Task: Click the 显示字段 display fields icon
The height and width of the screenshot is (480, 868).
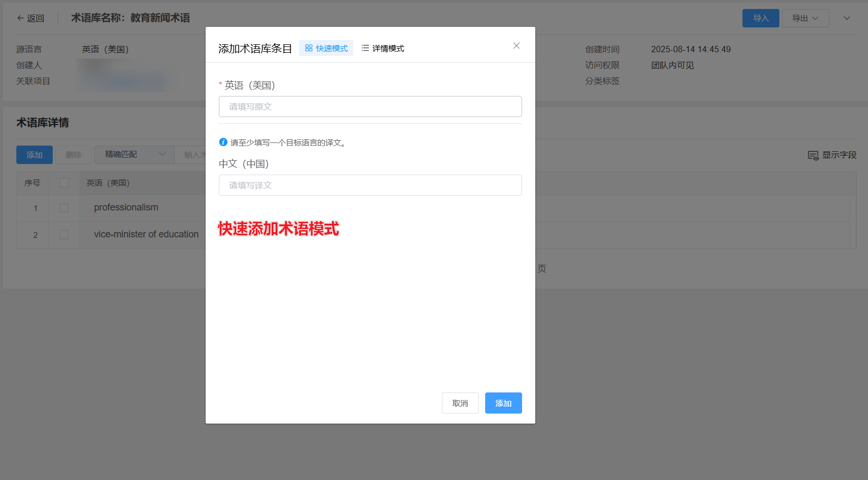Action: tap(813, 155)
